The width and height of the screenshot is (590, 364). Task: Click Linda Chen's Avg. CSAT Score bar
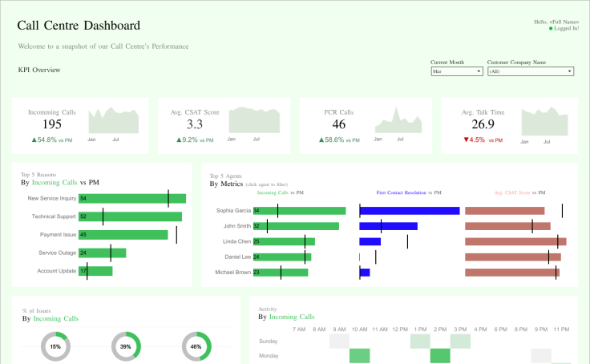click(515, 241)
